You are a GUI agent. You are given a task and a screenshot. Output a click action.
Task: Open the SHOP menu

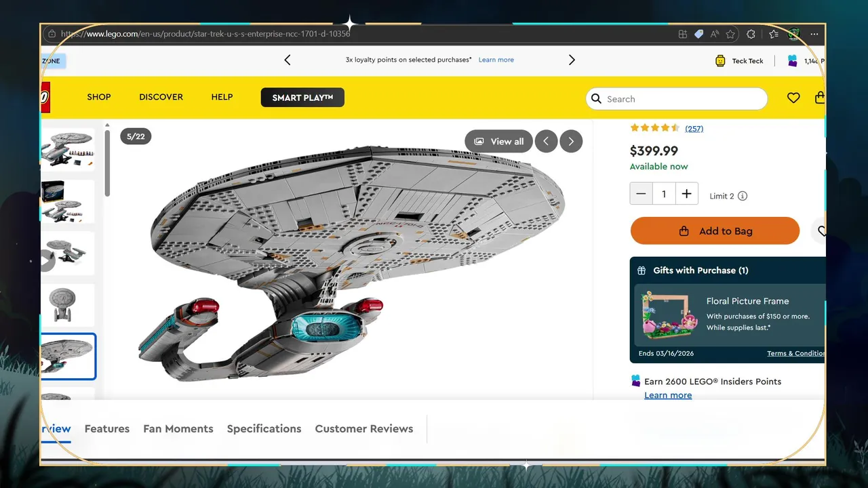(x=99, y=97)
